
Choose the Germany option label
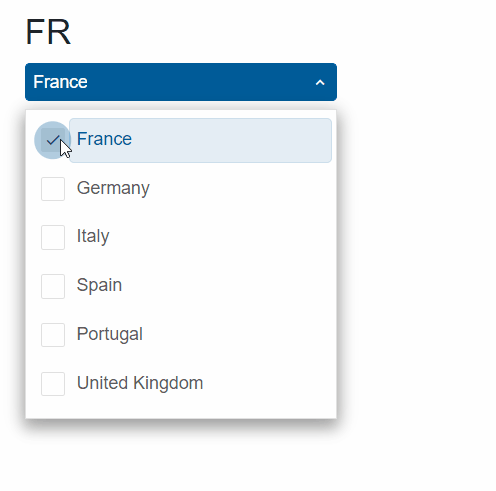[113, 188]
